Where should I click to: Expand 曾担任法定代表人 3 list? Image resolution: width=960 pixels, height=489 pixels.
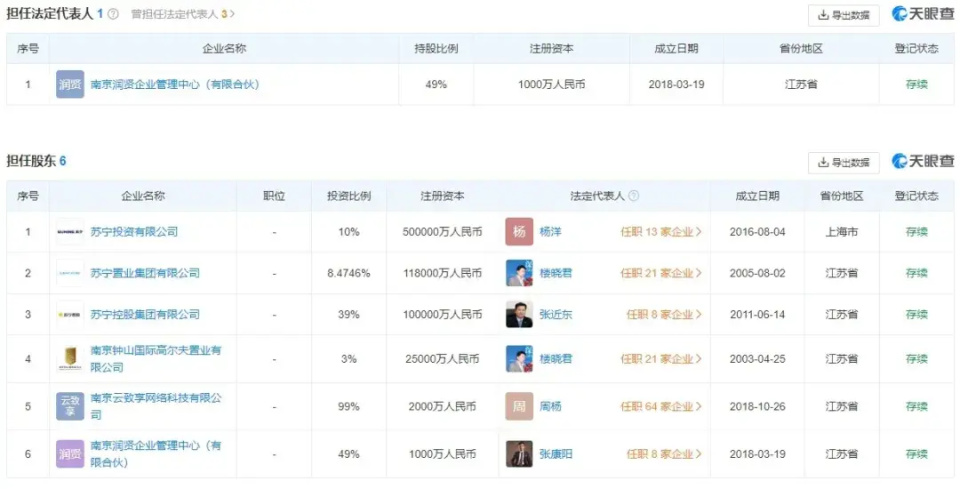pyautogui.click(x=182, y=14)
